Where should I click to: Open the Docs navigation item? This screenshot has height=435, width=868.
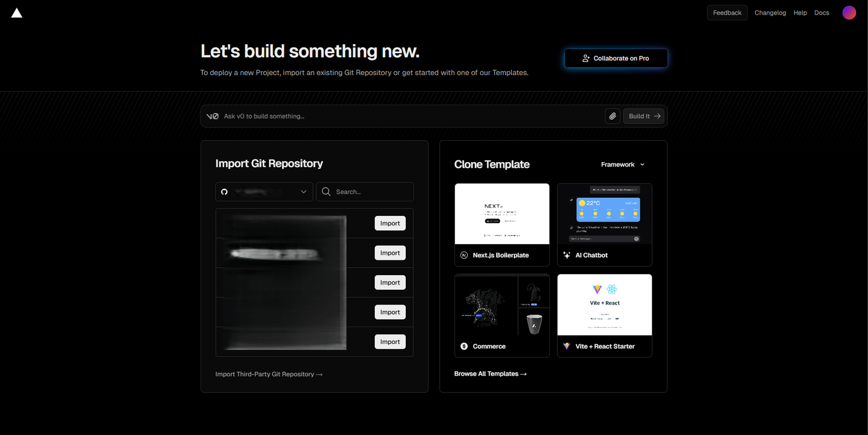(x=822, y=12)
